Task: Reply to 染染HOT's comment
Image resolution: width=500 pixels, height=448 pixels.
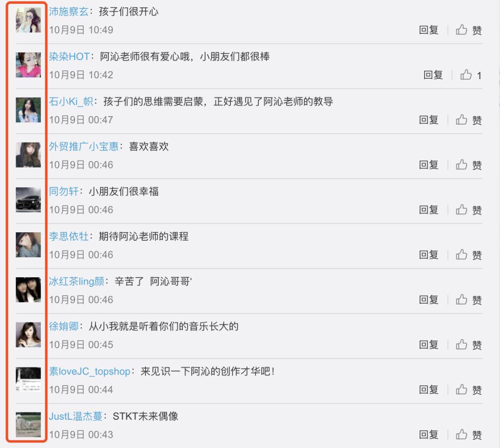Action: (433, 75)
